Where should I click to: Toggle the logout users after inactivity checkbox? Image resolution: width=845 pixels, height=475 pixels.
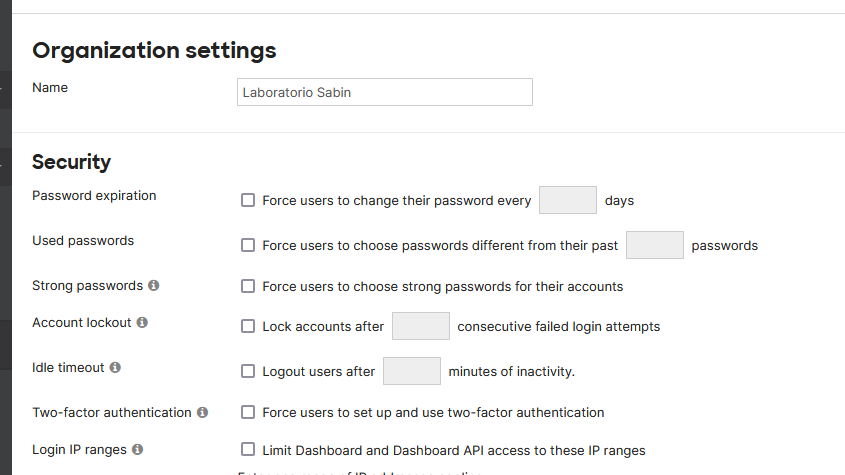coord(248,371)
